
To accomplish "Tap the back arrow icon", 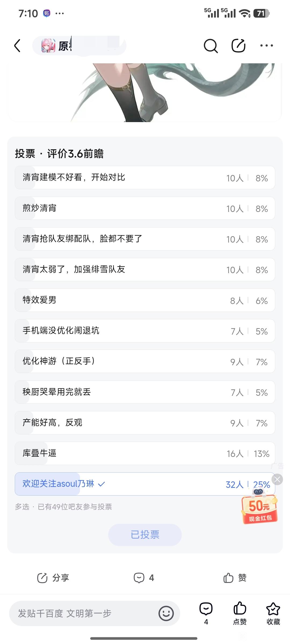I will click(17, 46).
